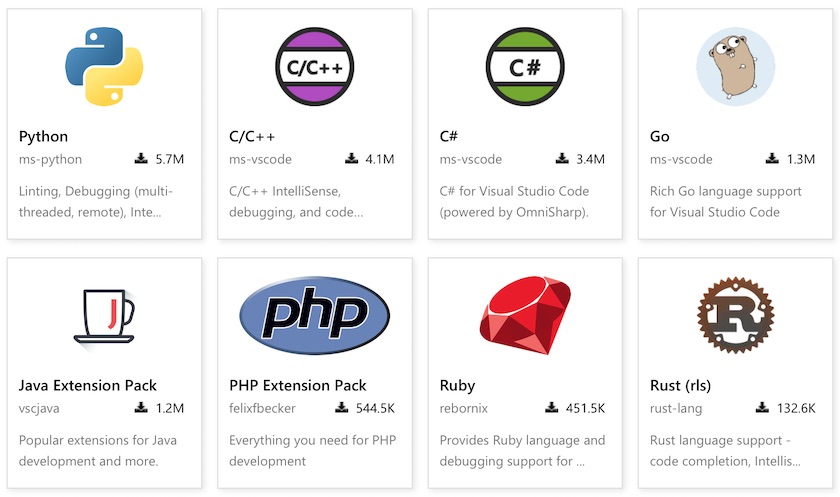Click the ms-python publisher name
The width and height of the screenshot is (840, 497).
point(50,160)
